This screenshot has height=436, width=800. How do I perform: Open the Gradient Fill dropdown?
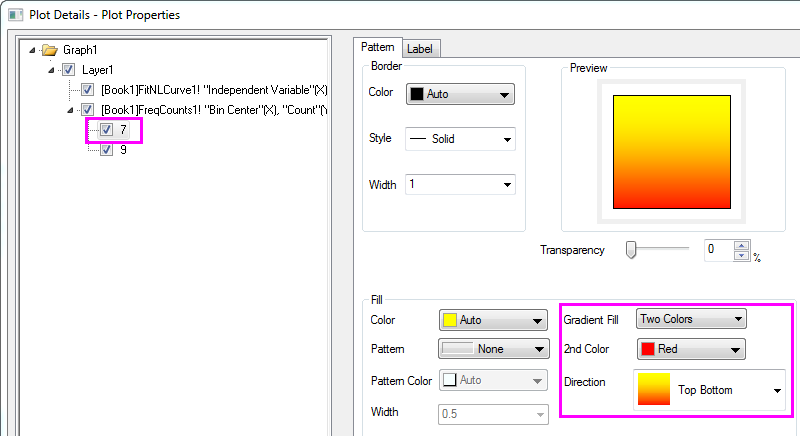pyautogui.click(x=691, y=319)
